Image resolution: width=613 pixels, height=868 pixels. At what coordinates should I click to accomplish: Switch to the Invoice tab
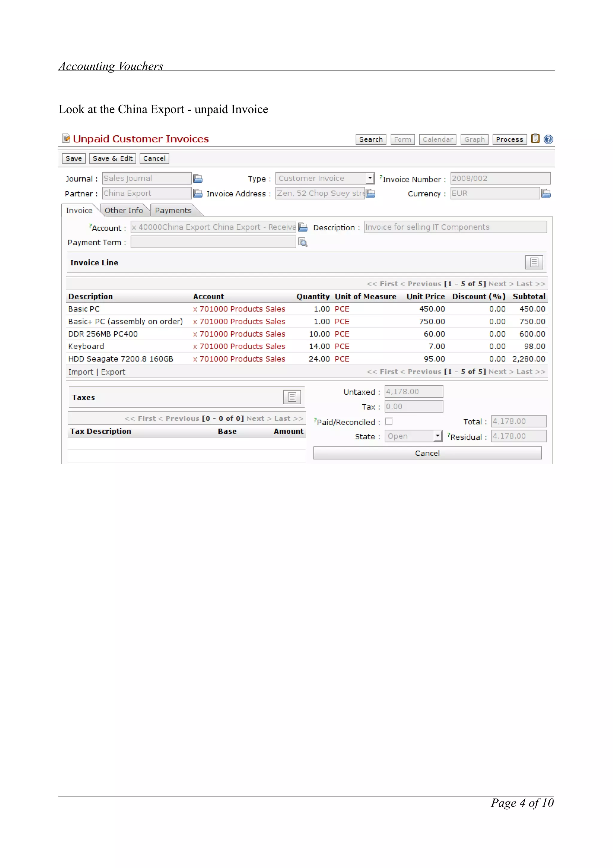(x=79, y=210)
